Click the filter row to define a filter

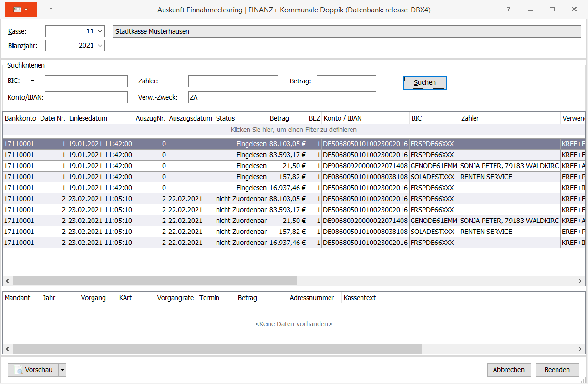[x=294, y=130]
